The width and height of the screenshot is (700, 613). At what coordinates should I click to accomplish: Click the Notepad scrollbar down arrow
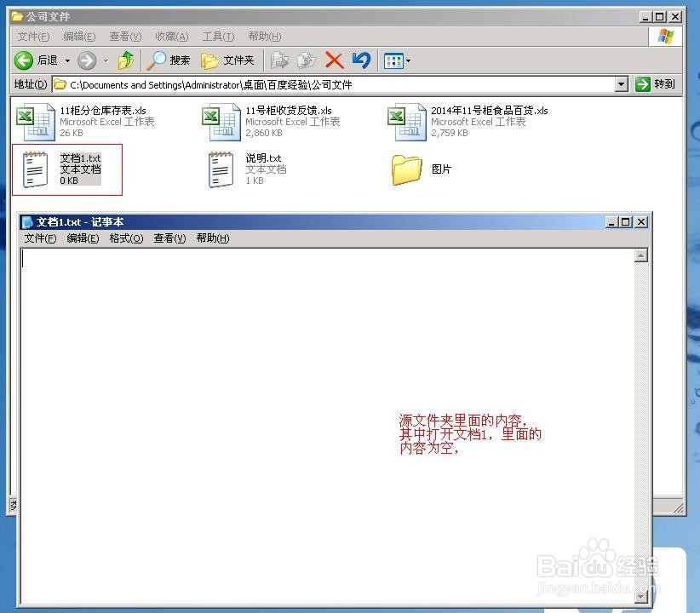tap(641, 597)
